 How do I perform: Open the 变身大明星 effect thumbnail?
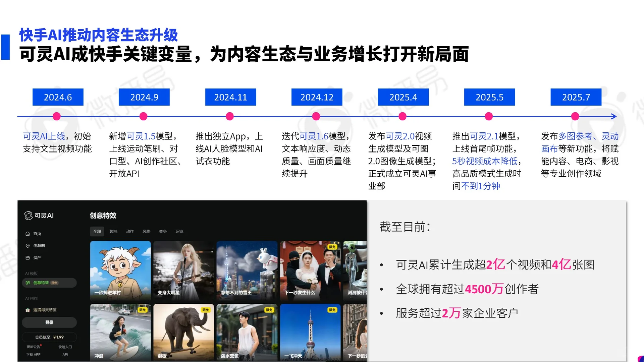coord(184,270)
